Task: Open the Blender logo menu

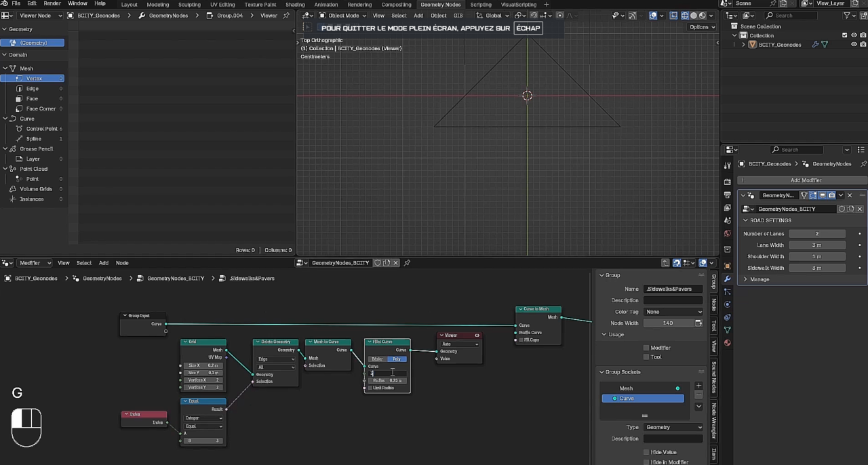Action: click(5, 3)
